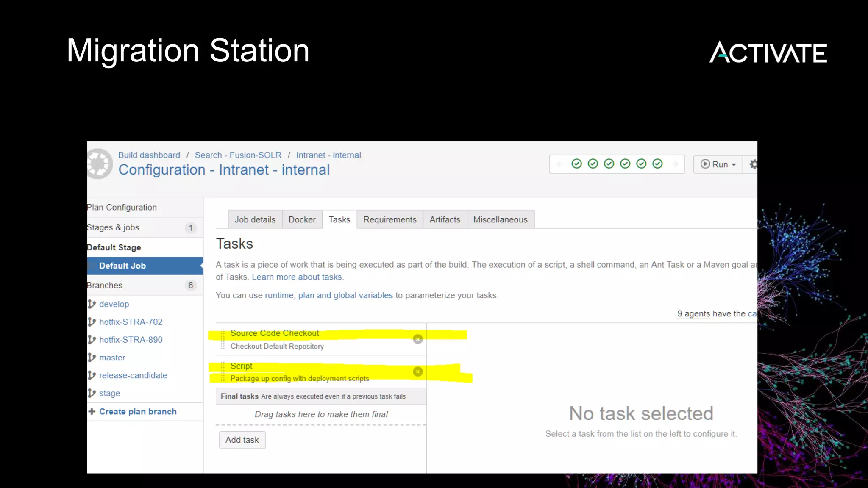Screen dimensions: 868x488
Task: Remove the Source Code Checkout task
Action: pos(418,339)
